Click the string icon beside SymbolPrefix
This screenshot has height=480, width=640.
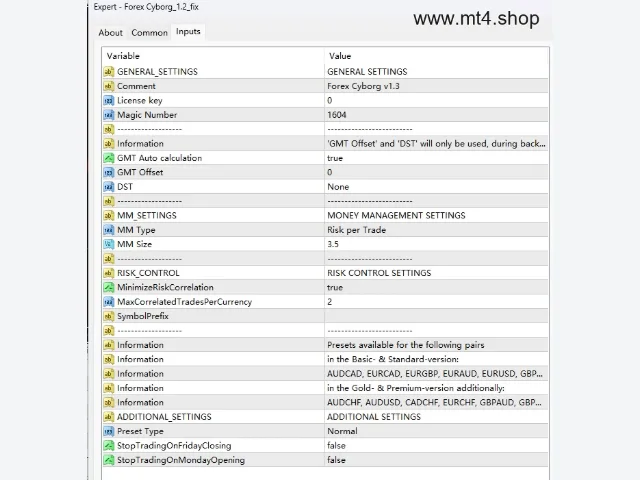click(x=109, y=316)
